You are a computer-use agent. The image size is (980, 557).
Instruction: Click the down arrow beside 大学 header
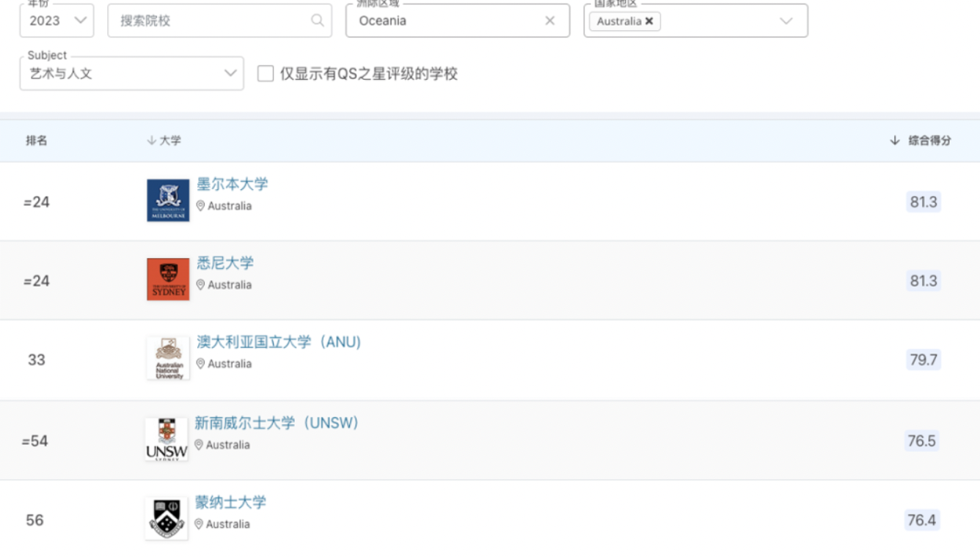[x=151, y=140]
